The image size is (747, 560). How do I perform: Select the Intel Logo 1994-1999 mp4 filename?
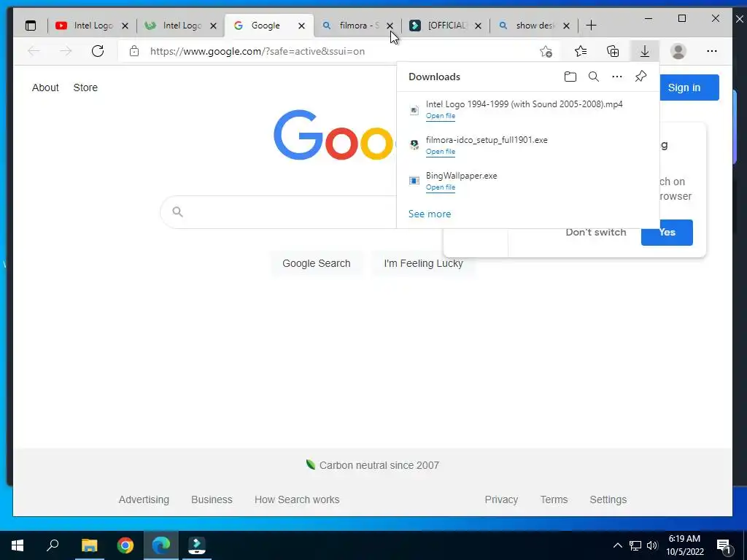tap(524, 104)
